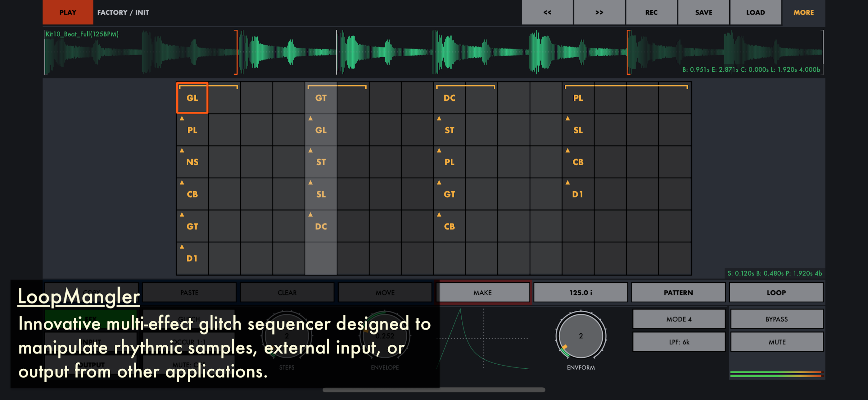Viewport: 868px width, 400px height.
Task: Select the NS effect cell
Action: pos(192,162)
